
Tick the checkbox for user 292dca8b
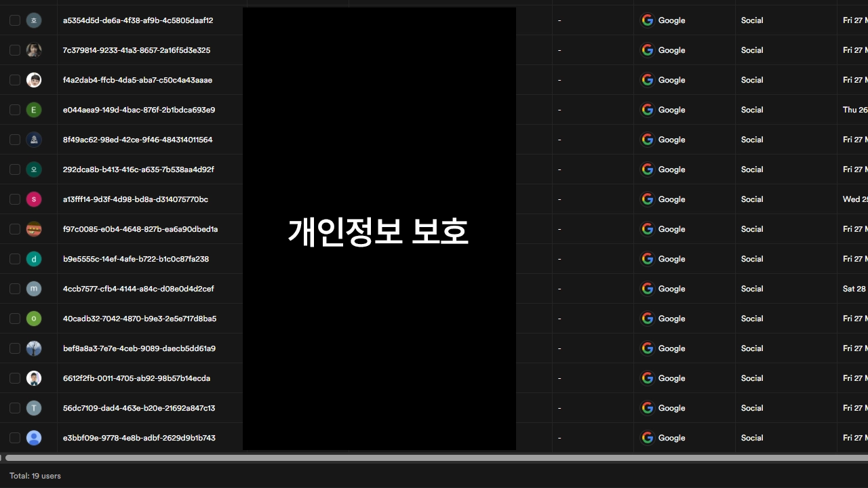coord(14,169)
